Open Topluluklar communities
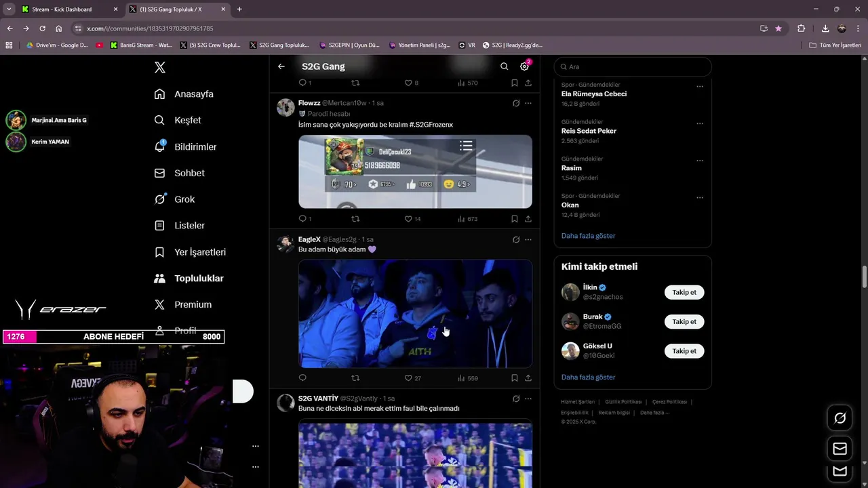The width and height of the screenshot is (868, 488). tap(189, 279)
